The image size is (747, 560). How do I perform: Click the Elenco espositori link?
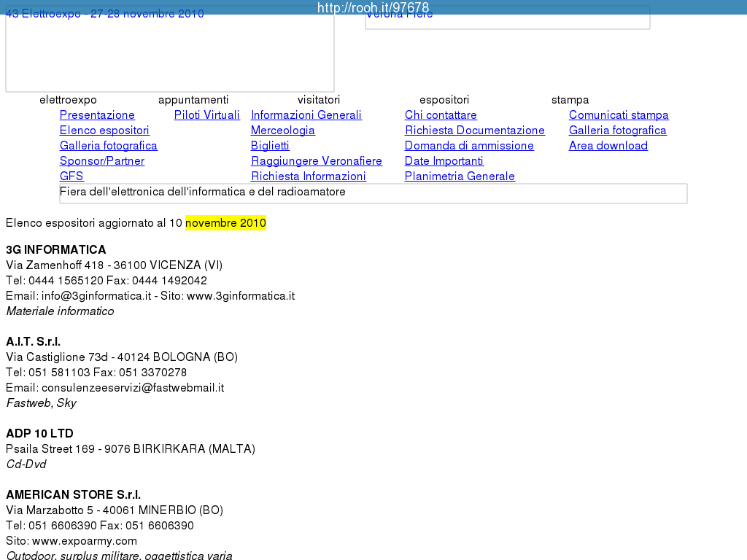pos(104,131)
